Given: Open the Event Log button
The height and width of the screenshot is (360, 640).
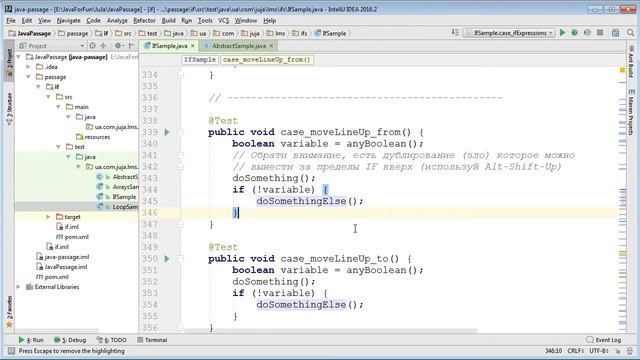Looking at the screenshot, I should click(604, 340).
